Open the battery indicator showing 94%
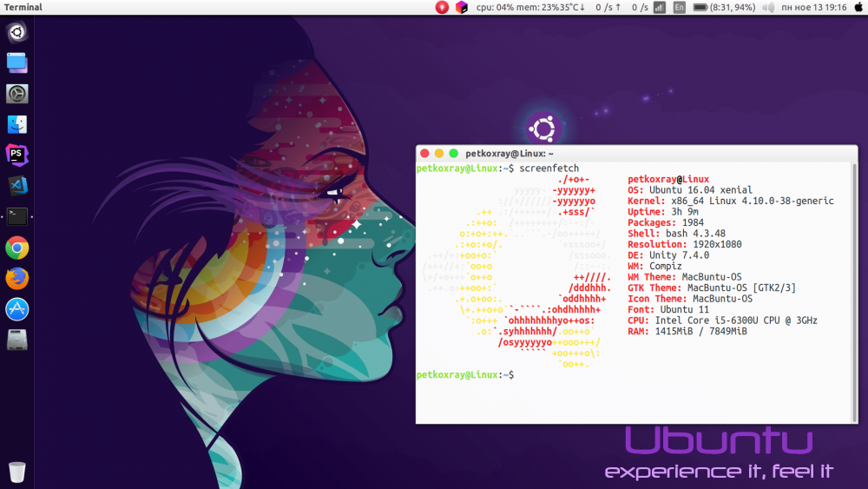This screenshot has height=489, width=868. point(724,7)
